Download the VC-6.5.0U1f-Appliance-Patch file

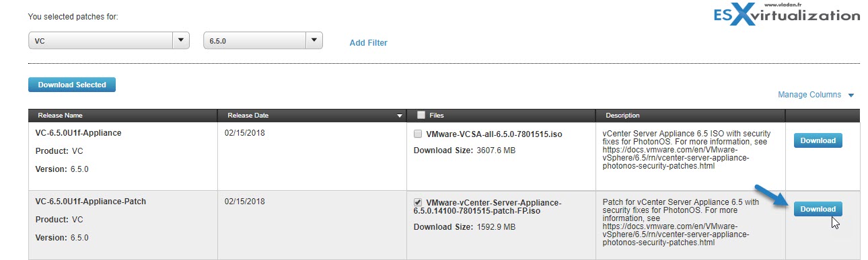[x=818, y=209]
